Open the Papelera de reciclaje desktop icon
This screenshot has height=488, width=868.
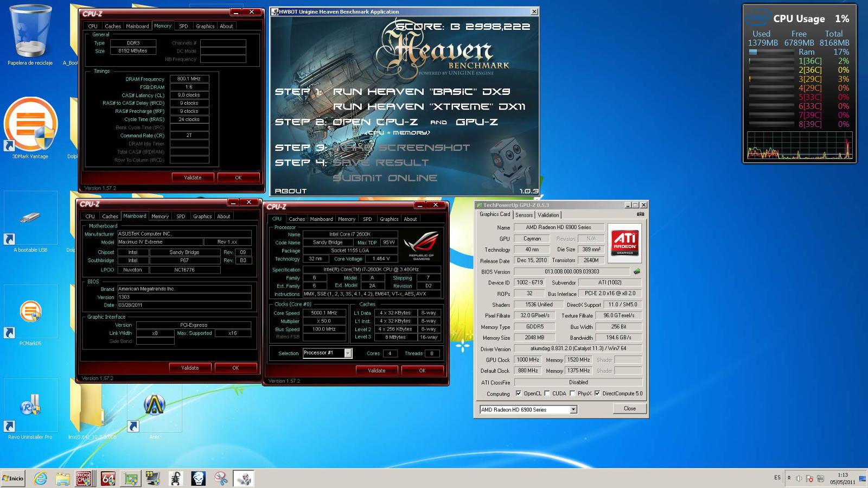(x=30, y=36)
